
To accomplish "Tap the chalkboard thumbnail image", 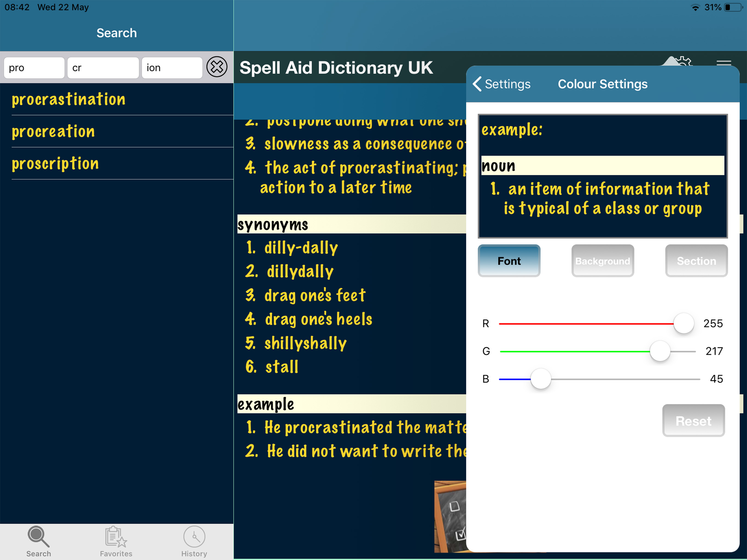I will tap(450, 517).
